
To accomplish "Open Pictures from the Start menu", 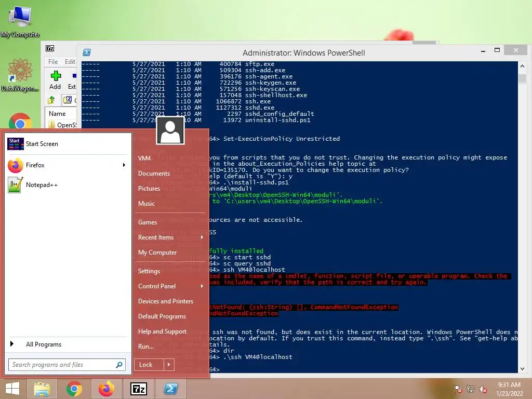I will [x=149, y=188].
